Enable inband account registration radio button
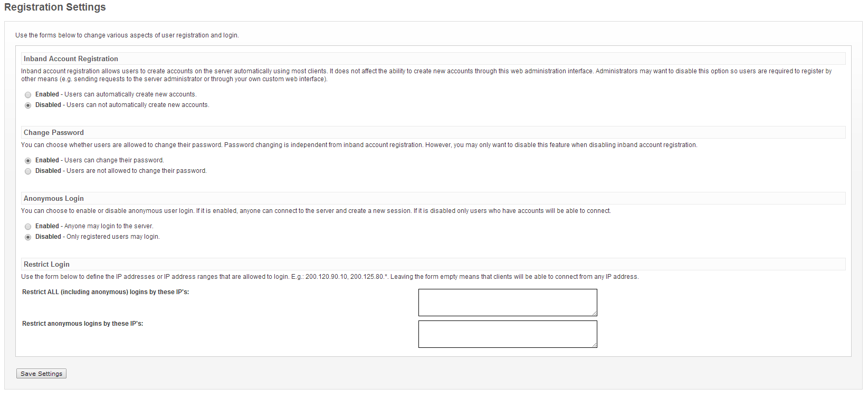This screenshot has width=868, height=399. click(28, 95)
